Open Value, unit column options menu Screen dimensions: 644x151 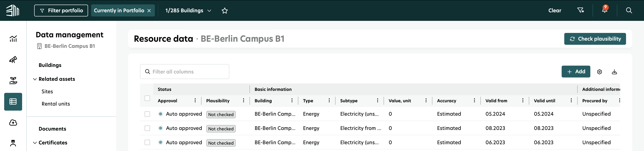tap(426, 101)
